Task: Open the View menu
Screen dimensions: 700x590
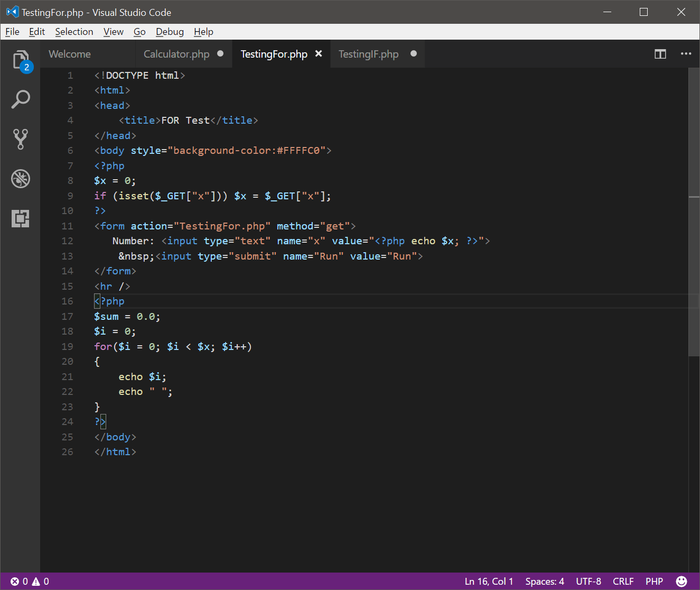Action: (x=114, y=32)
